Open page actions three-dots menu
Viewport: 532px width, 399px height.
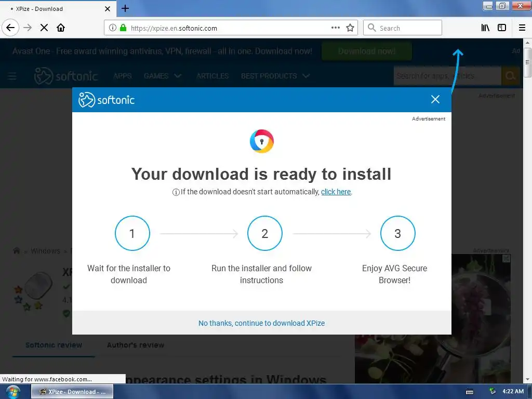pos(336,28)
